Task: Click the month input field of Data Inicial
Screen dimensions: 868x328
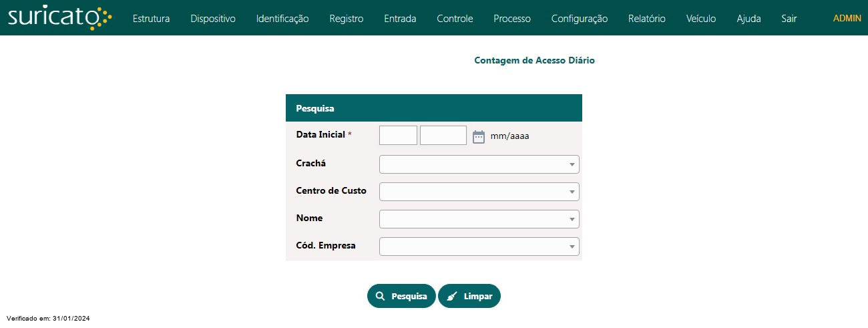Action: [x=398, y=136]
